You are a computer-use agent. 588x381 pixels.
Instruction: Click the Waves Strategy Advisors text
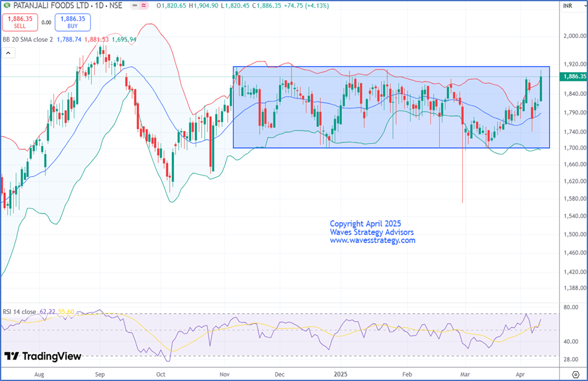[372, 232]
